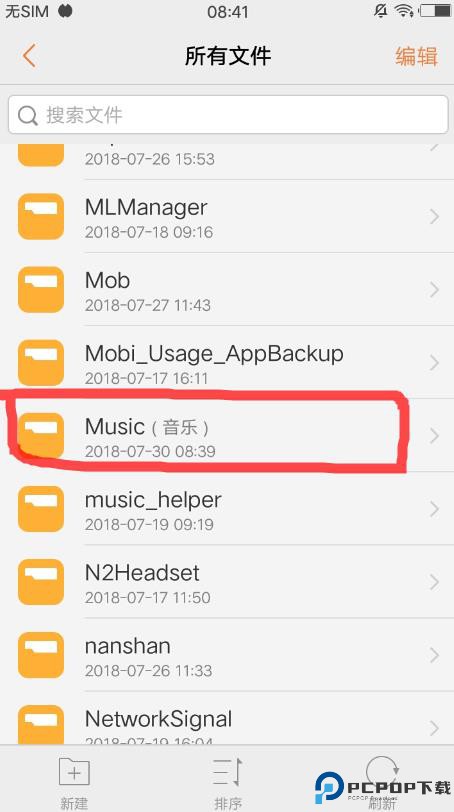Tap the 刷新 refresh icon
Viewport: 454px width, 812px height.
pos(382,772)
